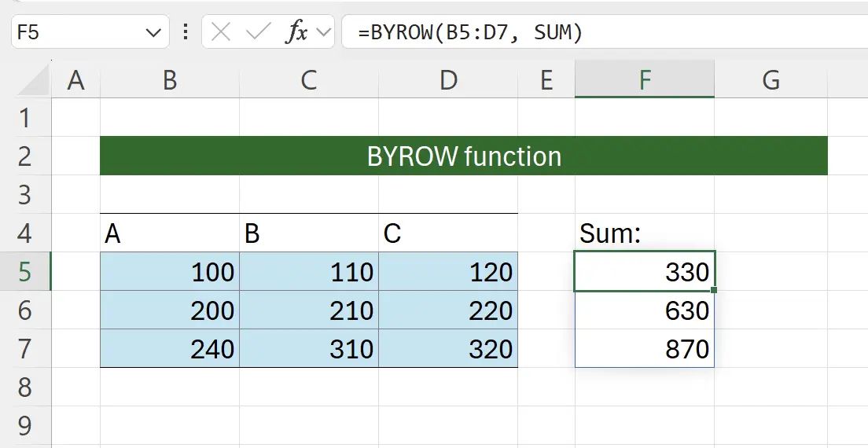Image resolution: width=868 pixels, height=448 pixels.
Task: Select the cell containing 210
Action: click(x=309, y=310)
